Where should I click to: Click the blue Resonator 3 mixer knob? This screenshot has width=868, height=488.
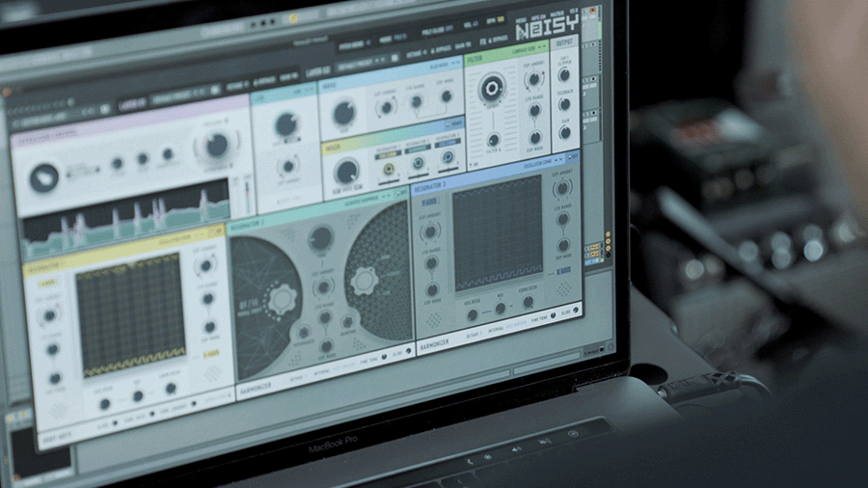(x=448, y=158)
